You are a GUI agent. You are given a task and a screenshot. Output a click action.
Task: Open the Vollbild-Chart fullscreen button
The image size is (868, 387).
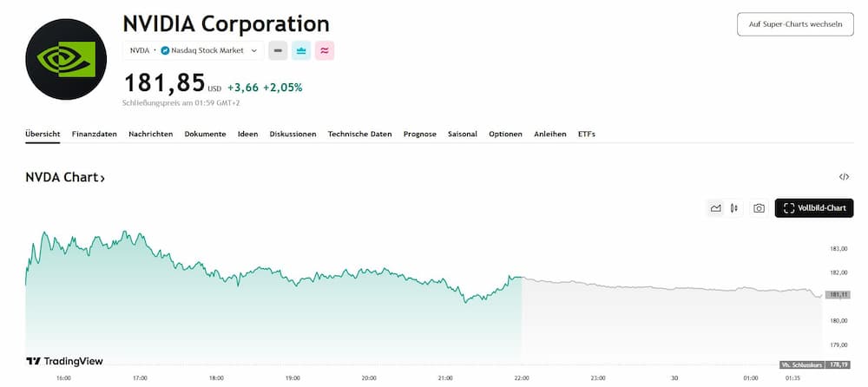click(x=813, y=208)
